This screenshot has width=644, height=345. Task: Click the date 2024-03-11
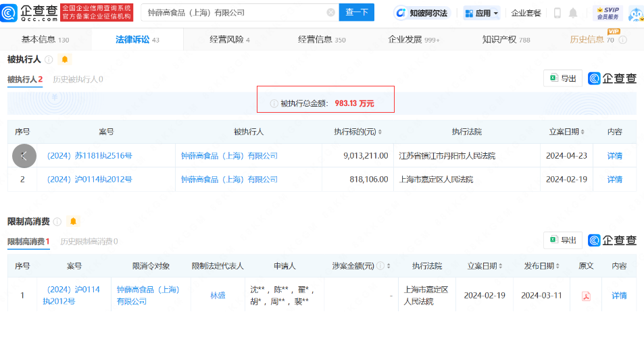coord(541,295)
